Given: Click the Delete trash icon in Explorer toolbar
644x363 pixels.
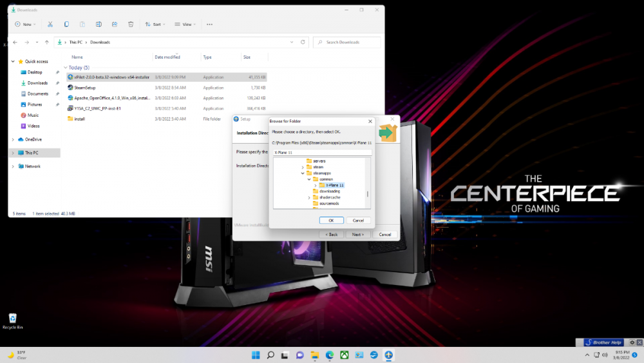Looking at the screenshot, I should point(131,25).
